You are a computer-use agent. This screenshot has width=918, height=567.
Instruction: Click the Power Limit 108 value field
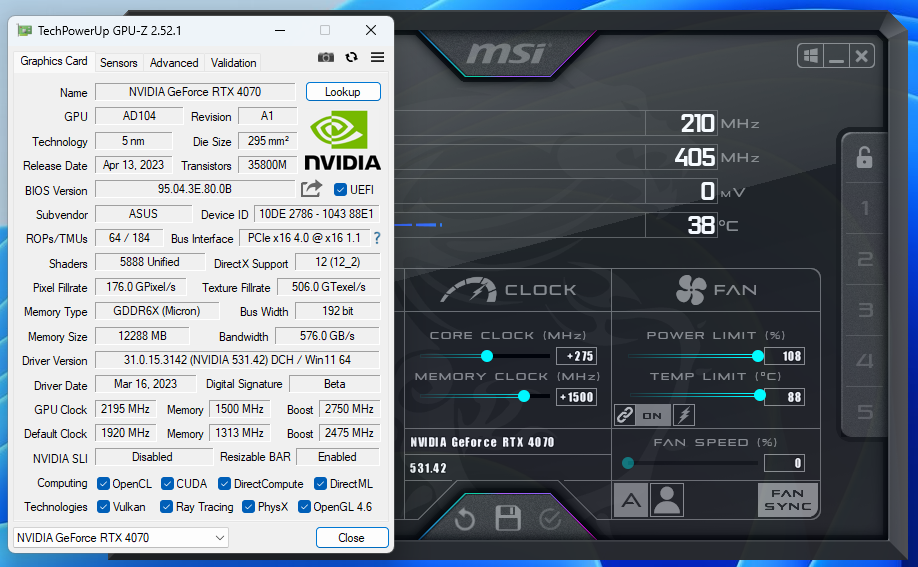point(785,356)
